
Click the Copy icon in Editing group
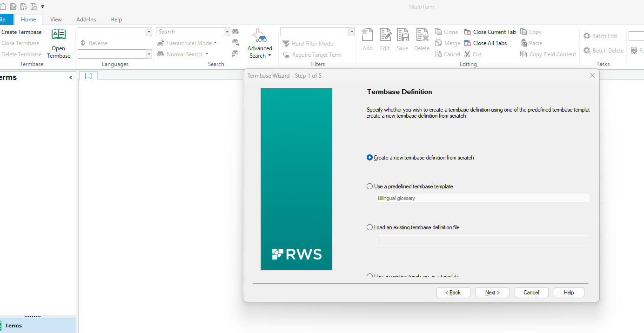coord(523,32)
